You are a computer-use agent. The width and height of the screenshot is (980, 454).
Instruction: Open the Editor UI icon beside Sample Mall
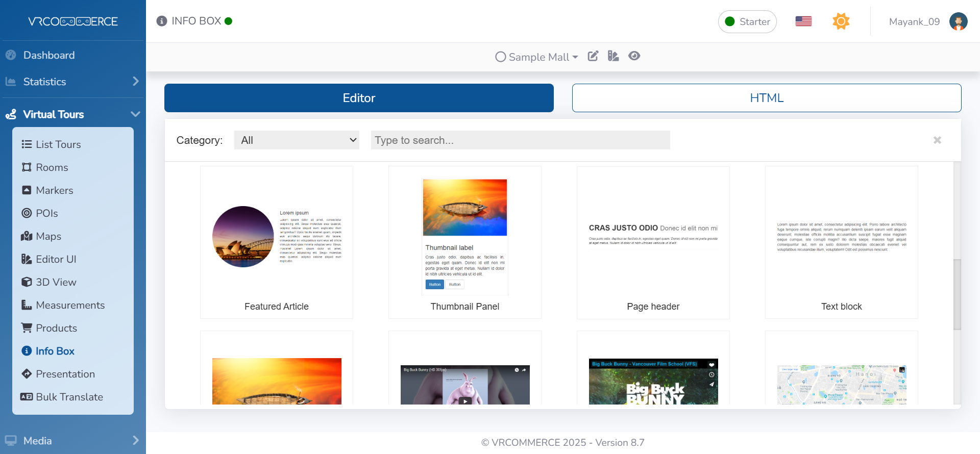click(613, 56)
